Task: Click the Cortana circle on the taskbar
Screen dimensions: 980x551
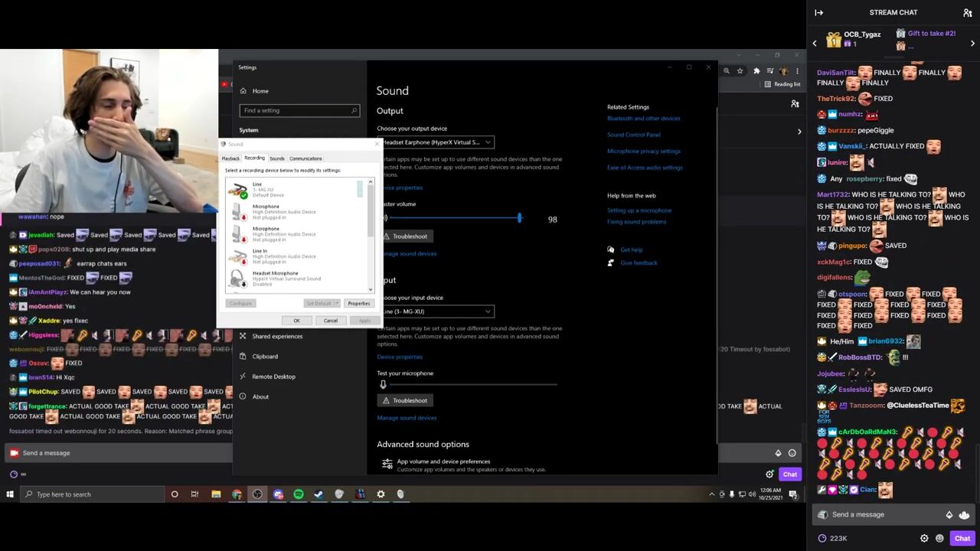Action: tap(175, 494)
